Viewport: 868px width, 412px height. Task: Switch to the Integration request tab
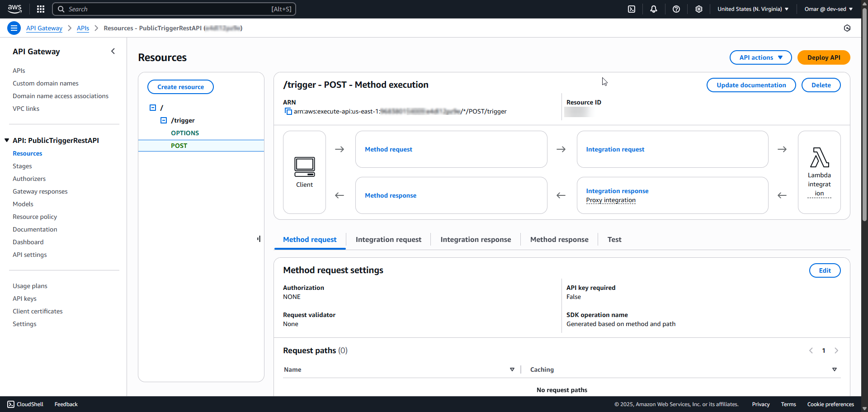pyautogui.click(x=388, y=240)
